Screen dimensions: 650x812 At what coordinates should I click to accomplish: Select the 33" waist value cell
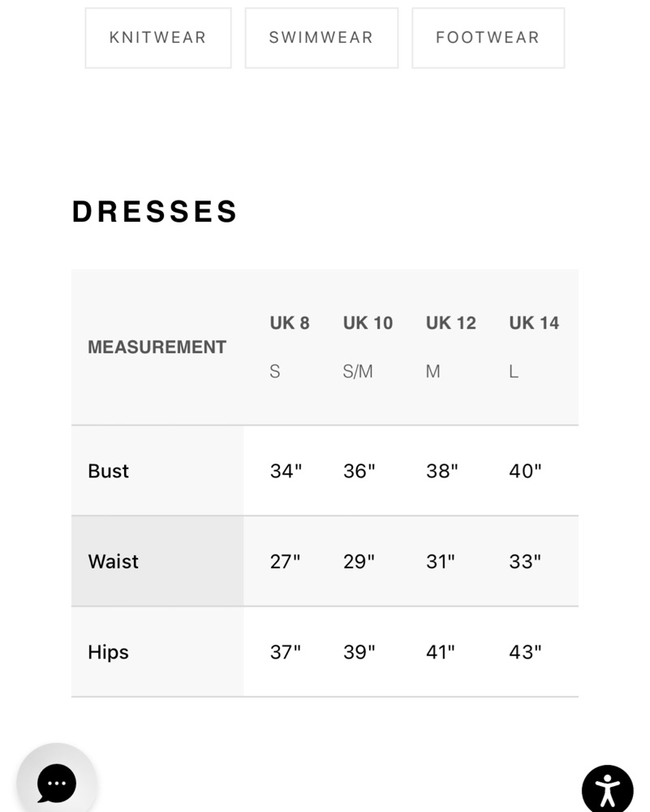tap(525, 561)
